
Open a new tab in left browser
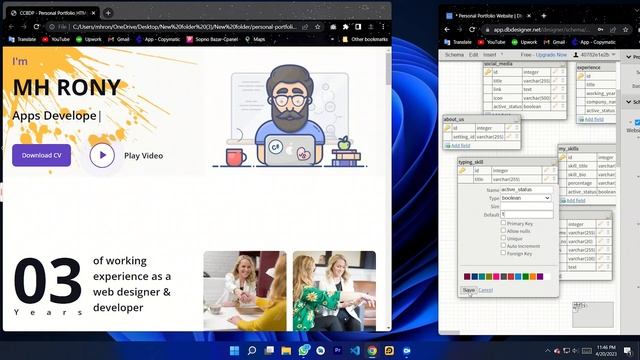click(108, 13)
